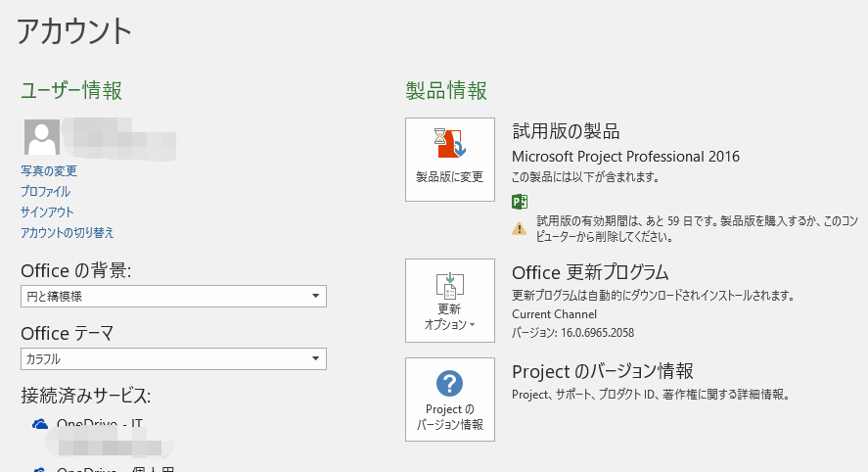Click the OneDrive - IT service entry
868x472 pixels.
[x=100, y=424]
